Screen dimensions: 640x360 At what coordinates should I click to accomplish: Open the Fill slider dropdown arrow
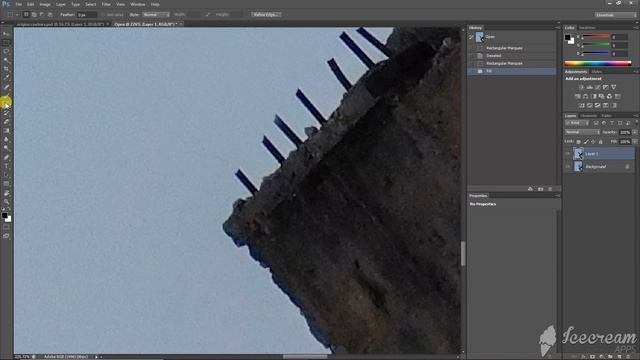634,142
